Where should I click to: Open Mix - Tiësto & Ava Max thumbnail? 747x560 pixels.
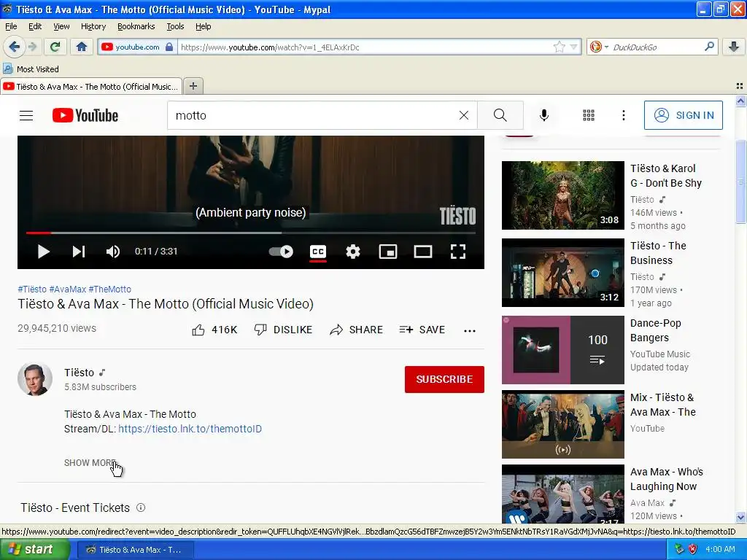click(562, 424)
